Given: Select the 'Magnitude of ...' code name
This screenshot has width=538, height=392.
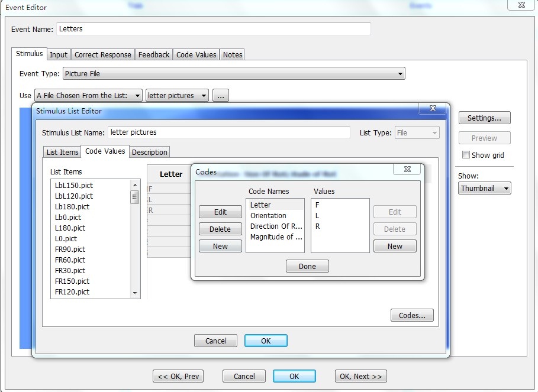Looking at the screenshot, I should click(x=275, y=237).
